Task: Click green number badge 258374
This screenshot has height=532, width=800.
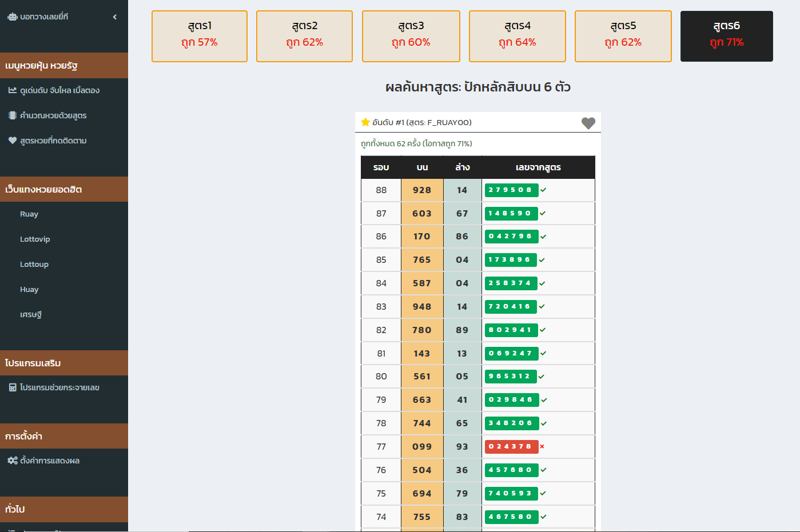Action: [x=511, y=283]
